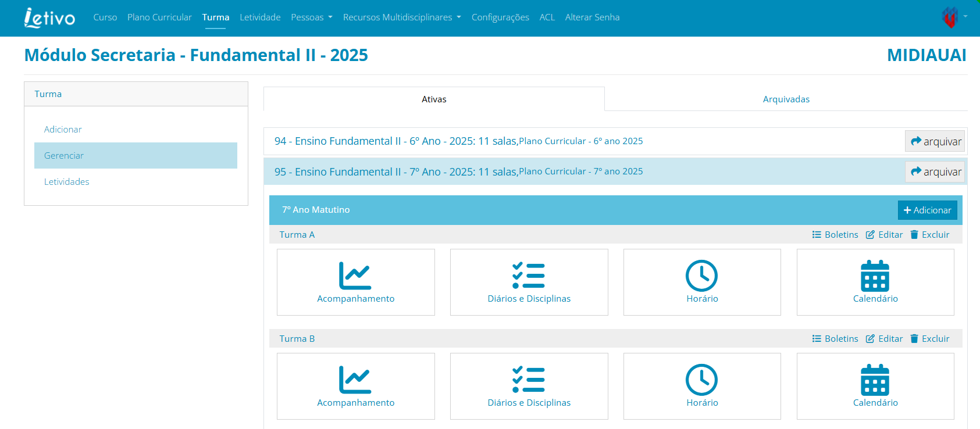Open ACL menu item
The image size is (980, 429).
(x=547, y=17)
